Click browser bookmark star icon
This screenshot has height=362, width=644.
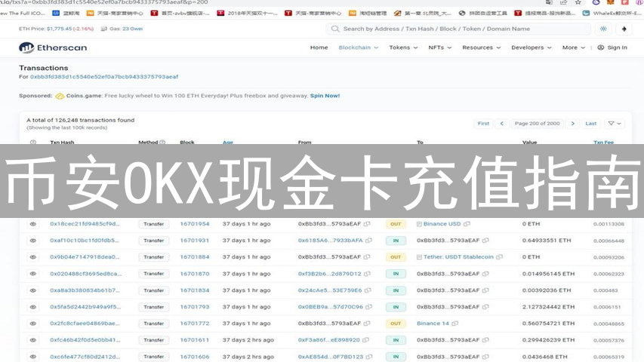point(578,2)
